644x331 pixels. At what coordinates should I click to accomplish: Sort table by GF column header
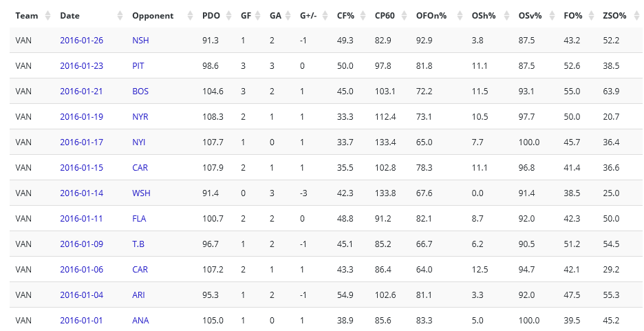[246, 16]
